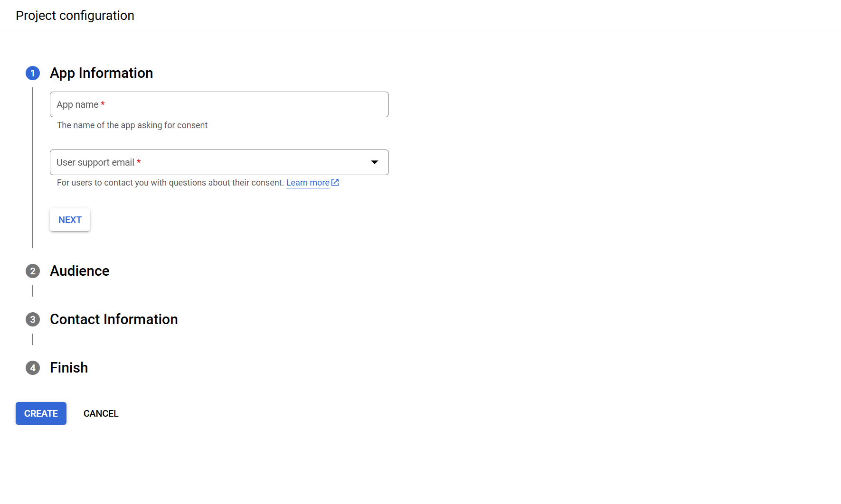Click the User support email dropdown arrow
The width and height of the screenshot is (841, 504).
pyautogui.click(x=375, y=162)
